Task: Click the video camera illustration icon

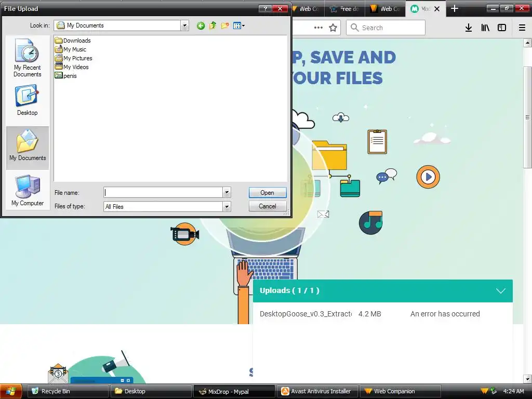Action: pos(184,234)
